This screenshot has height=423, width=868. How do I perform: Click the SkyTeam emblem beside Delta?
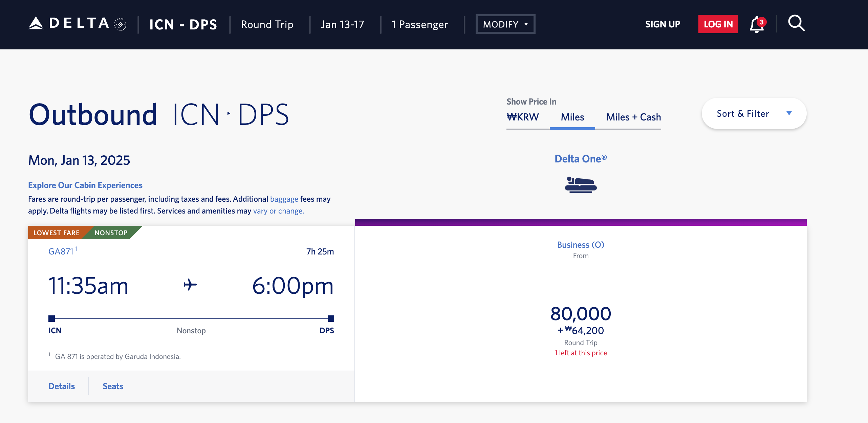(120, 24)
